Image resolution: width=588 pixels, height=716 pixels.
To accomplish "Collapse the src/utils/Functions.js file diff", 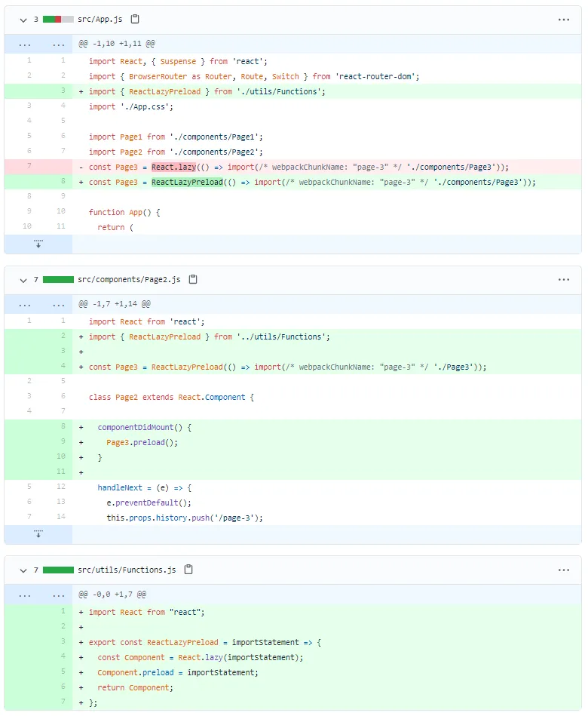I will (x=23, y=570).
